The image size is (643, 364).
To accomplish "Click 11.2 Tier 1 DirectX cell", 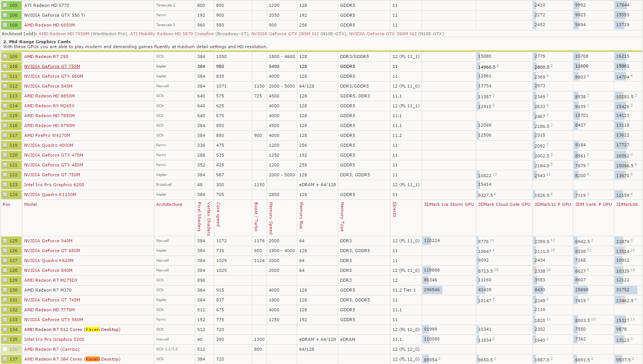I will tap(404, 290).
